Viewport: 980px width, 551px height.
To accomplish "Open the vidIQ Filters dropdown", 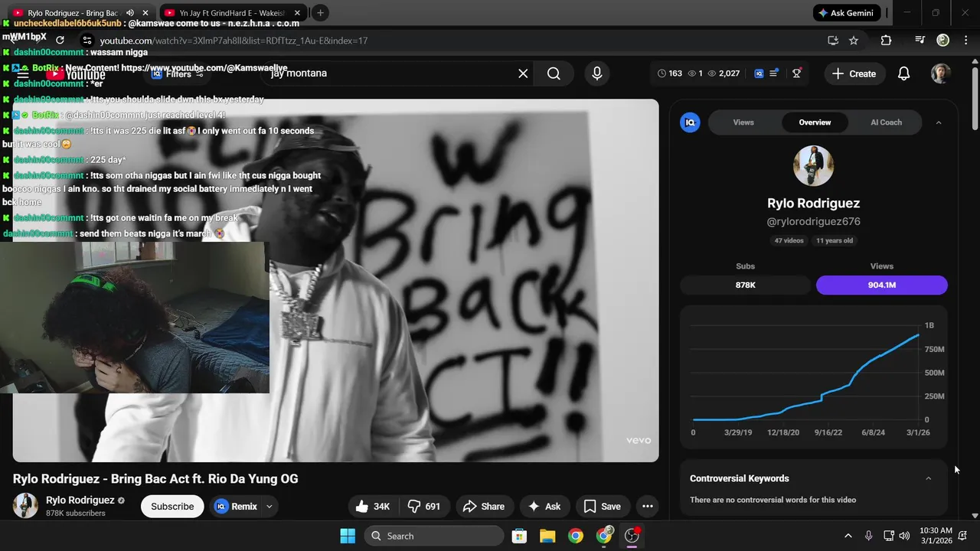I will point(178,74).
